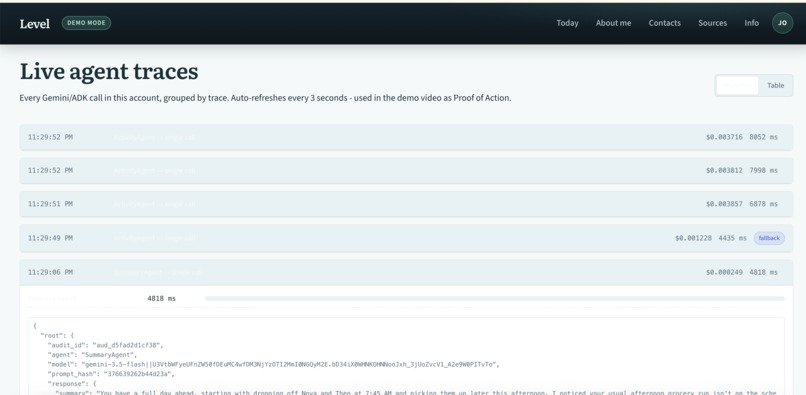
Task: Open the Info page
Action: [x=752, y=23]
